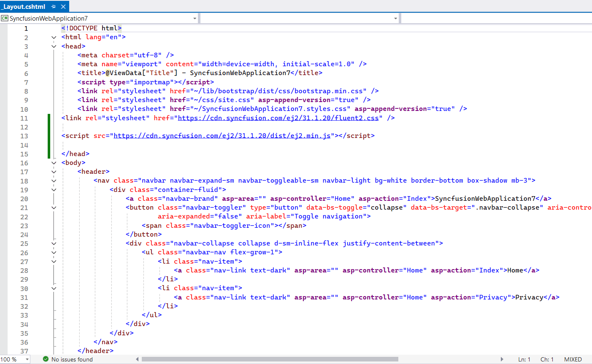
Task: Click the MIXED line-endings indicator
Action: [x=573, y=359]
